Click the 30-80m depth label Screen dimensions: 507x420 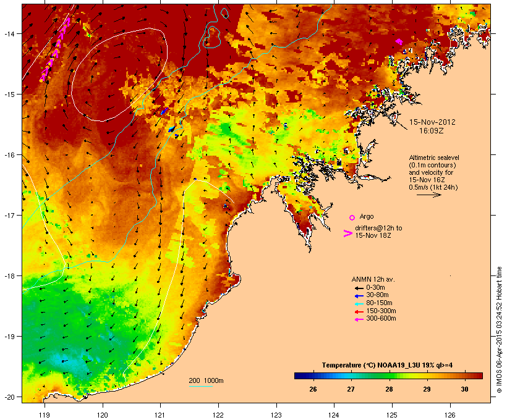point(377,295)
